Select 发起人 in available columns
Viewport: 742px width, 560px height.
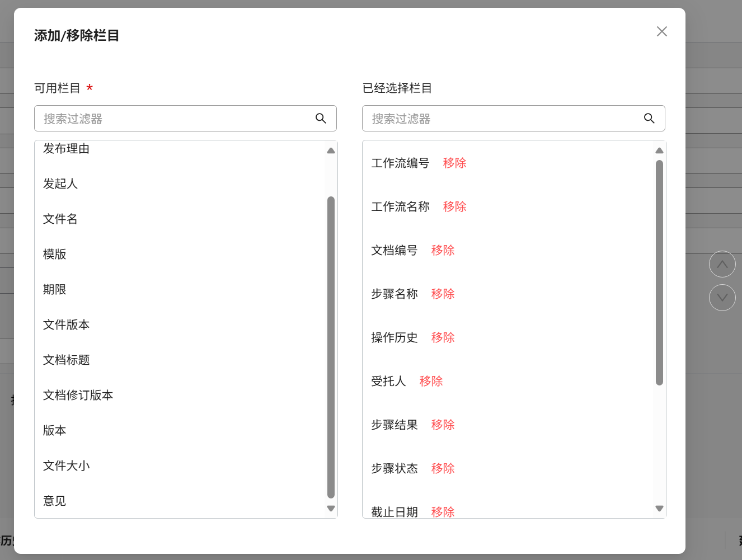(x=60, y=184)
